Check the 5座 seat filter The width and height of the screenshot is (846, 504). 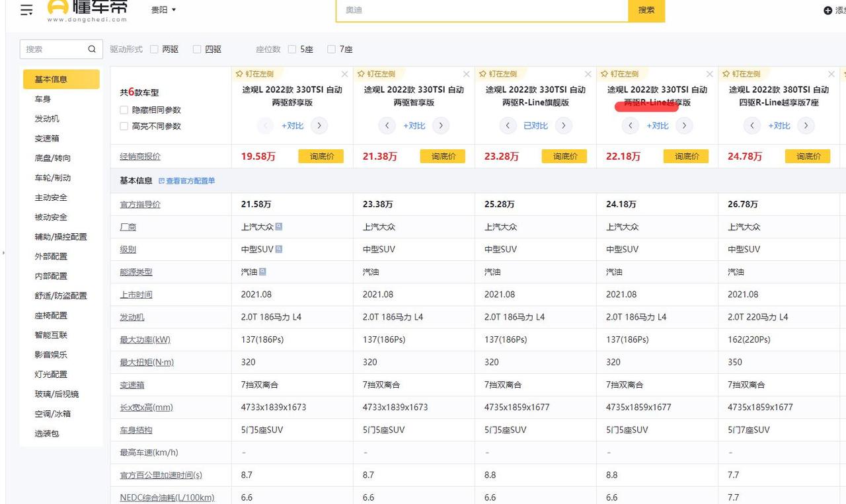(x=292, y=50)
